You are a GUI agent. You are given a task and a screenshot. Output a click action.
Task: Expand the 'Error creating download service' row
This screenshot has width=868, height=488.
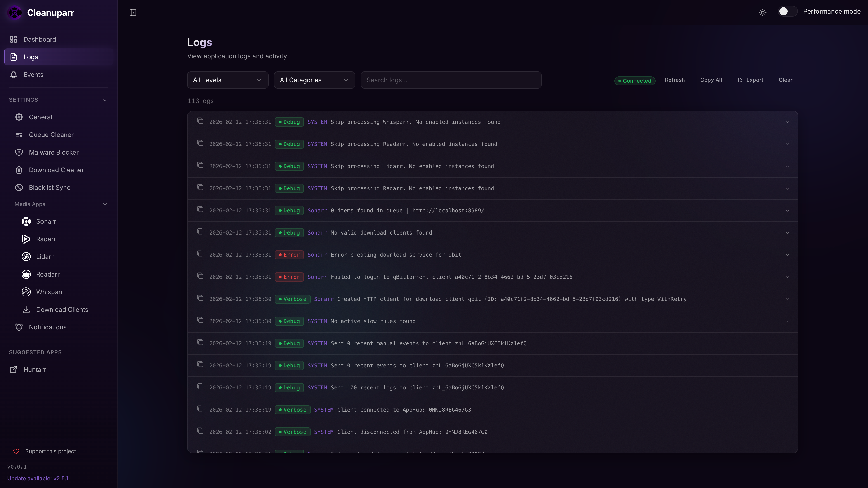point(788,255)
